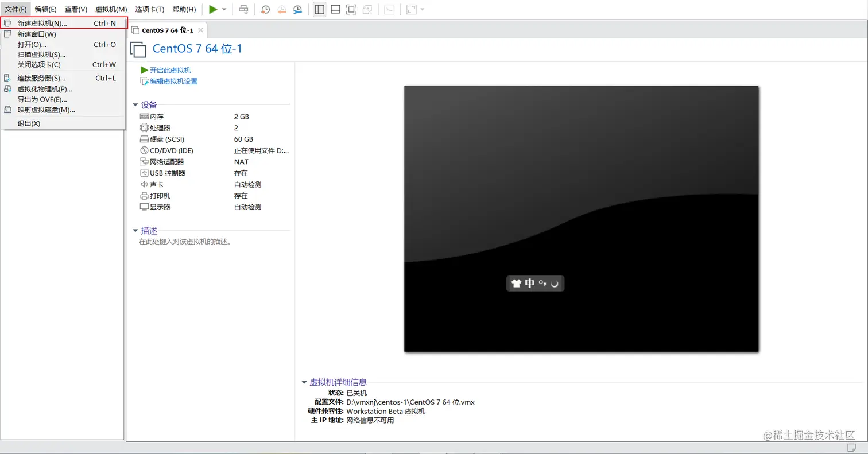
Task: Click the Unity mode toolbar icon
Action: [367, 9]
